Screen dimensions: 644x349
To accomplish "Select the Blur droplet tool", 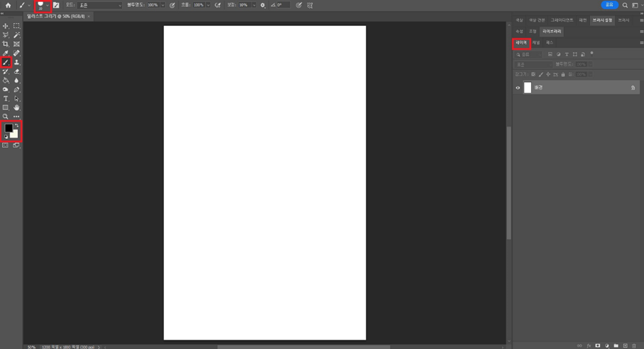I will click(x=16, y=80).
